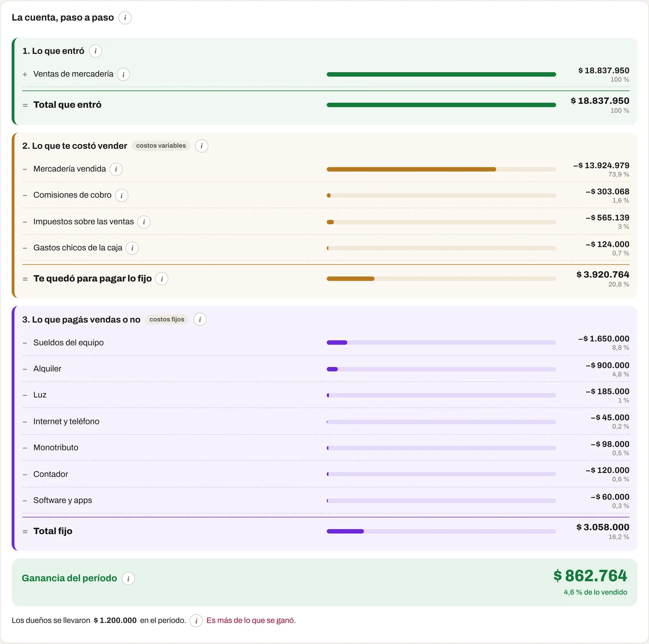Open info icon for Comisiones de cobro

point(121,196)
